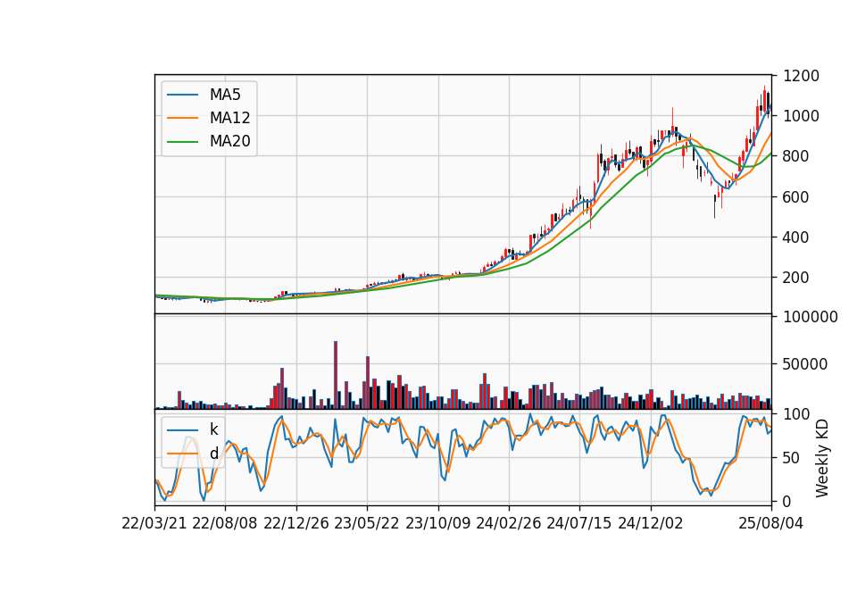Click the 800 price axis label

point(796,156)
